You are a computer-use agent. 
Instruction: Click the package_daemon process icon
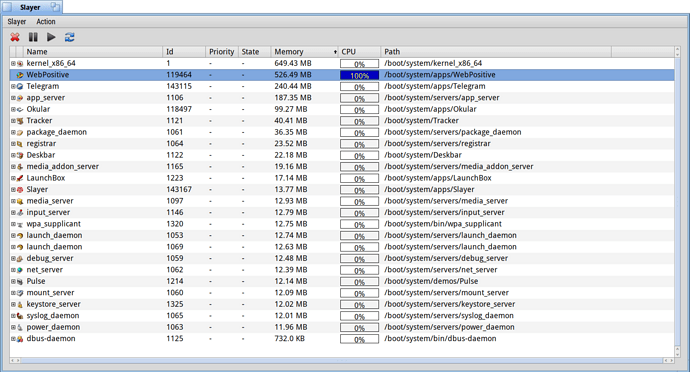pyautogui.click(x=20, y=132)
